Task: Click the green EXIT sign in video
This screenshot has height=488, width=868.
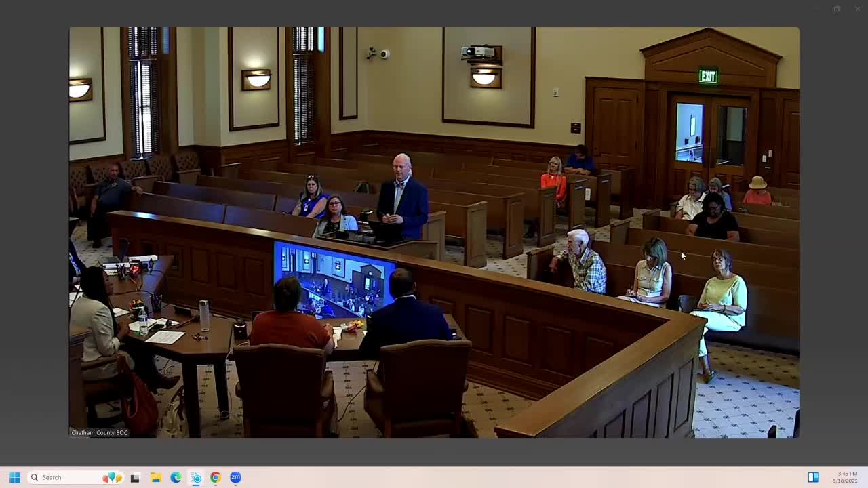Action: pos(708,77)
